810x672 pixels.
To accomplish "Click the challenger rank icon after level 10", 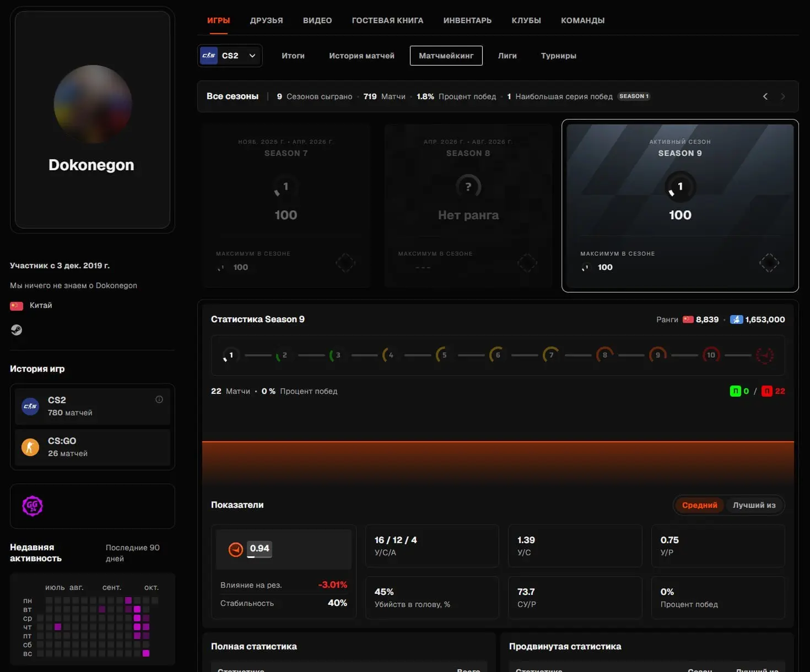I will tap(765, 355).
